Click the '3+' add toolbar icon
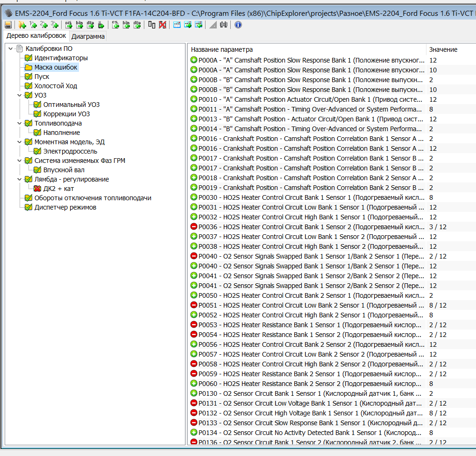 pos(55,25)
